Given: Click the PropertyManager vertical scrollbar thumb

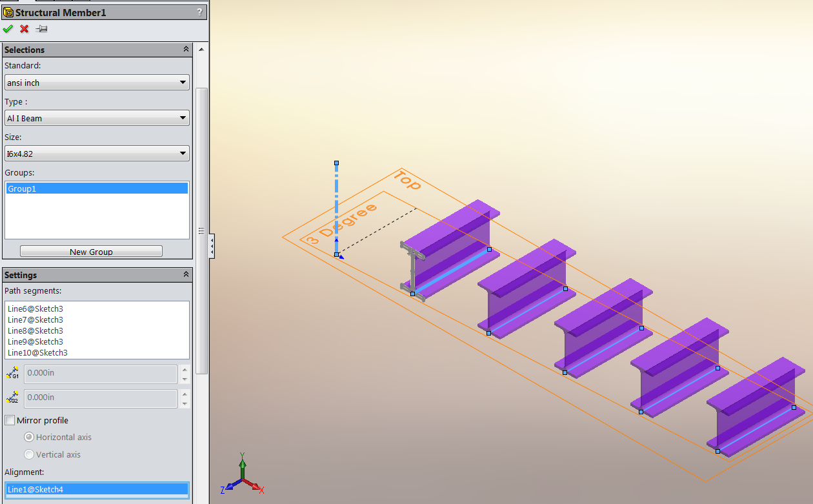Looking at the screenshot, I should point(202,230).
